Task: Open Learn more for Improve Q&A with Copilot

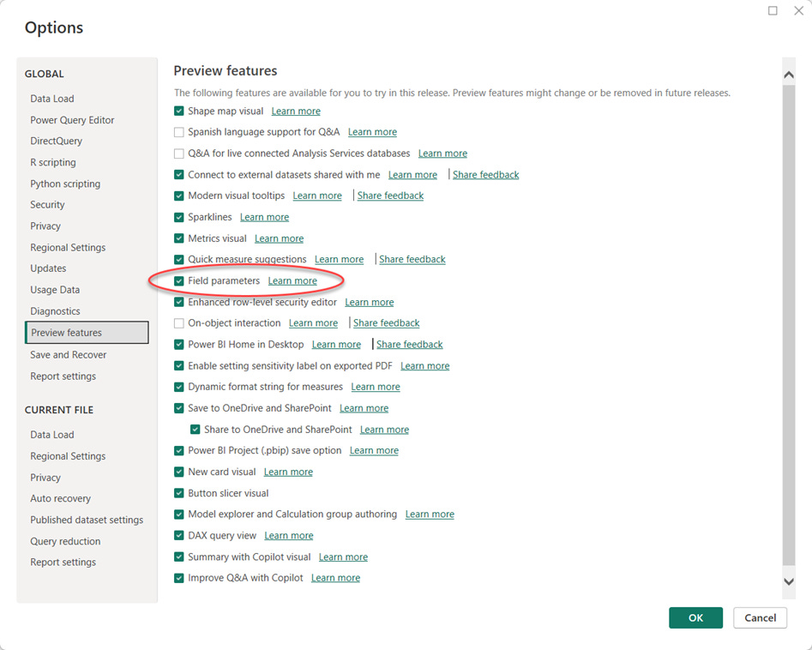Action: (335, 578)
